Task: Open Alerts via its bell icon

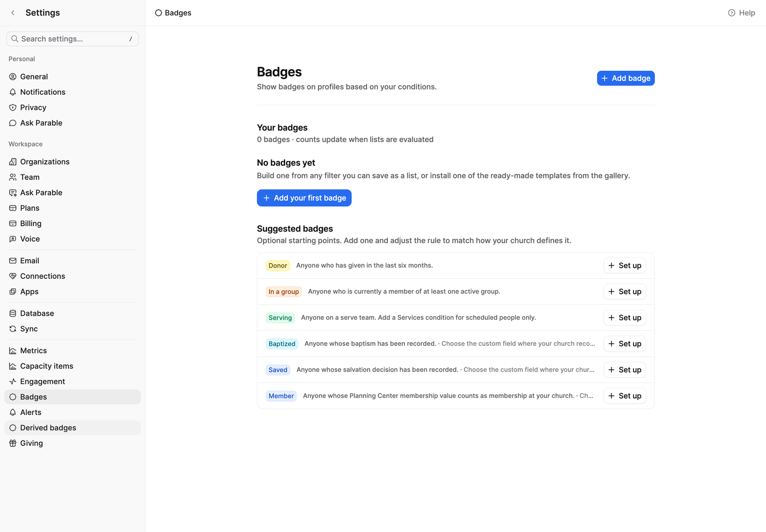Action: (x=13, y=412)
